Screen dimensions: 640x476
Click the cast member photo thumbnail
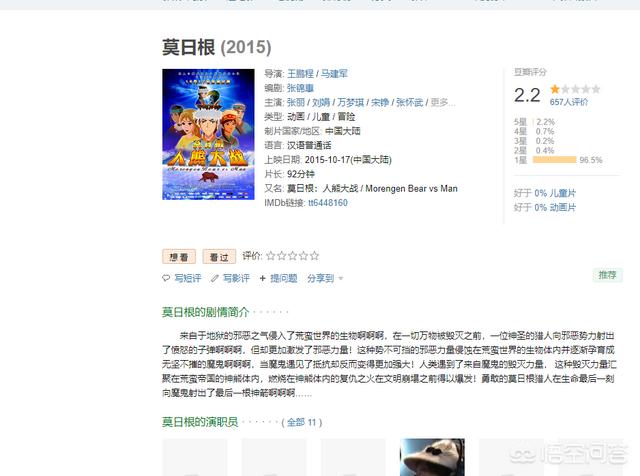pyautogui.click(x=432, y=457)
